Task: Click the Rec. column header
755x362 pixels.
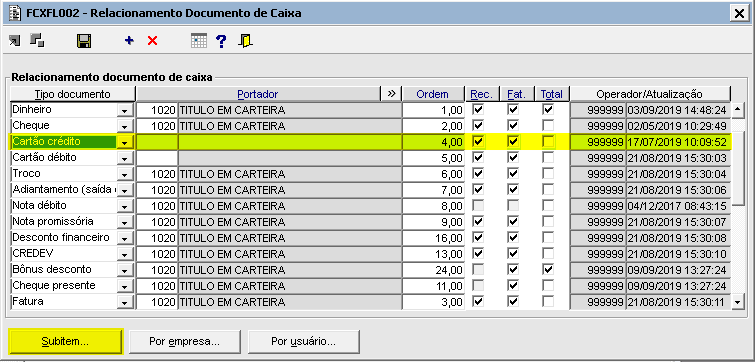Action: [482, 94]
